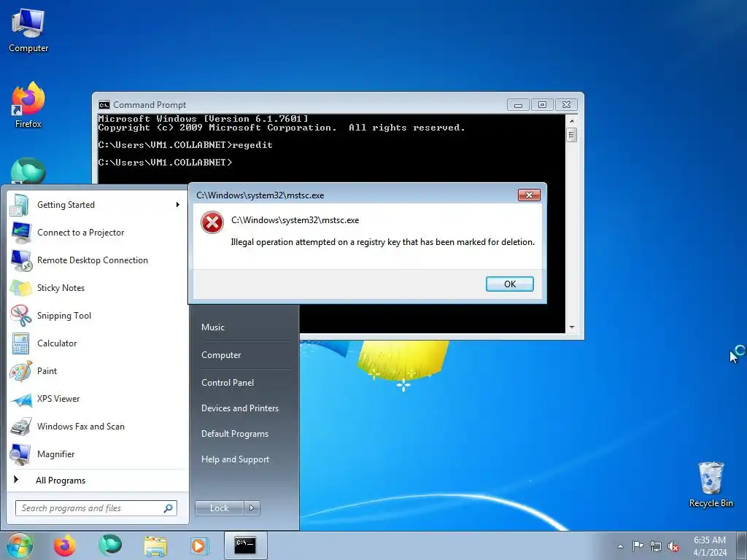Launch Remote Desktop Connection

coord(98,260)
